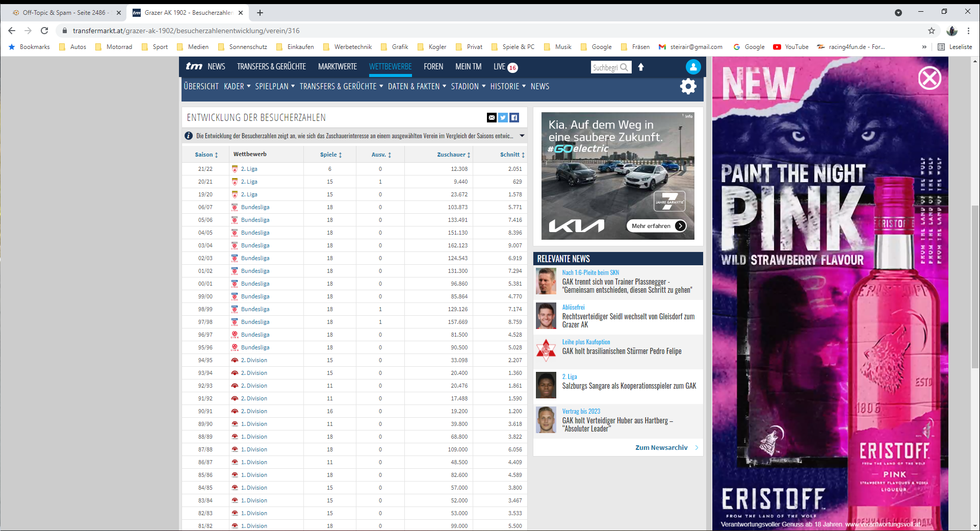This screenshot has width=980, height=531.
Task: Open news about Verteidiger Huber aus Hartberg
Action: coord(617,424)
